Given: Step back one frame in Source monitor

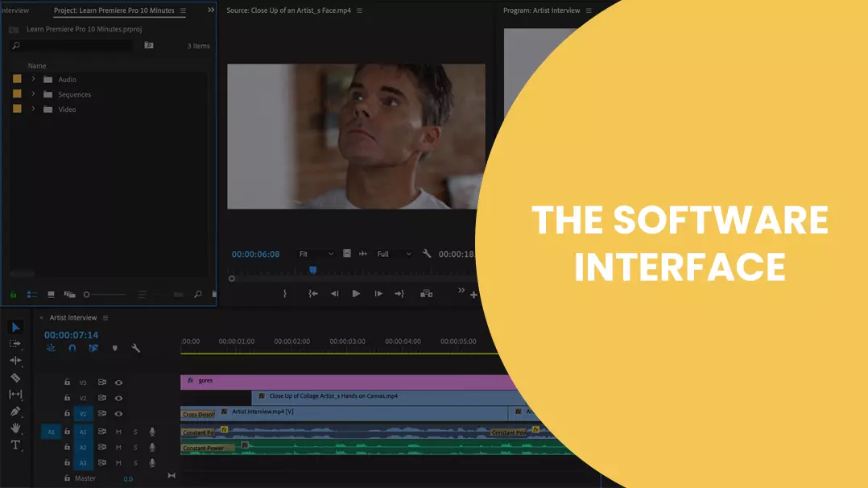Looking at the screenshot, I should point(334,294).
